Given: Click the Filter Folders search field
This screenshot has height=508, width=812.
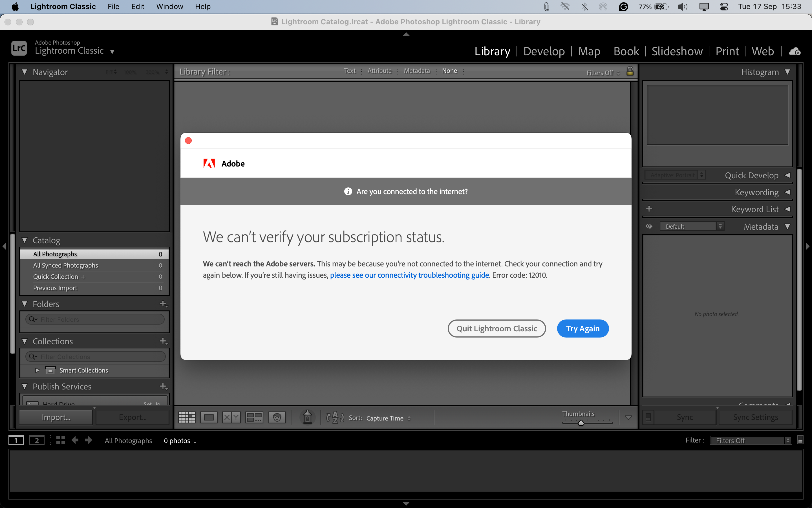Looking at the screenshot, I should click(x=95, y=319).
